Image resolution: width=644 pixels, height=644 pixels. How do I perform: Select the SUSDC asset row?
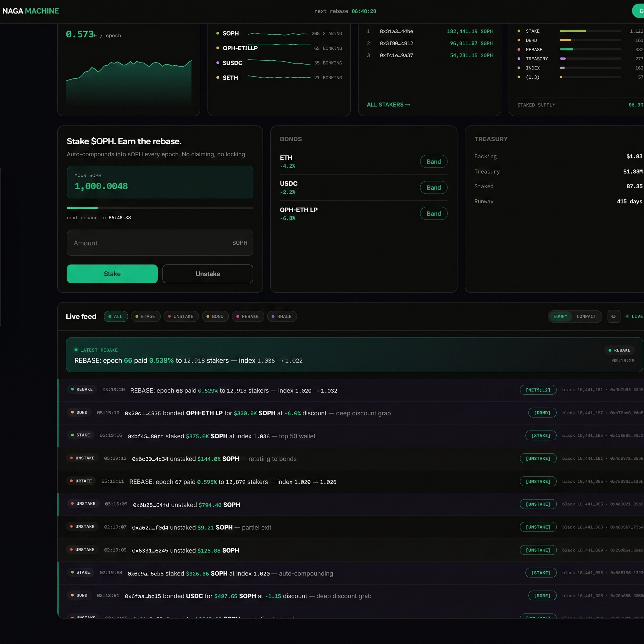tap(279, 63)
